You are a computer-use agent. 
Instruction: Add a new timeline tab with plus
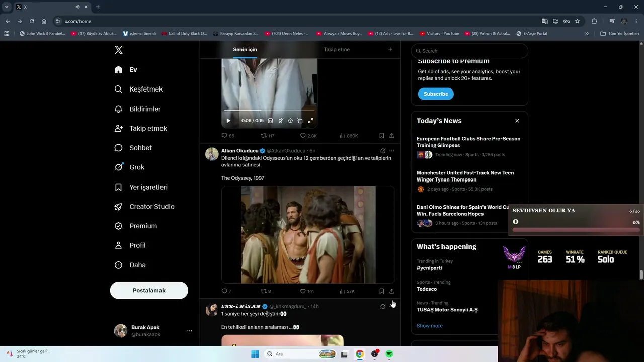390,49
